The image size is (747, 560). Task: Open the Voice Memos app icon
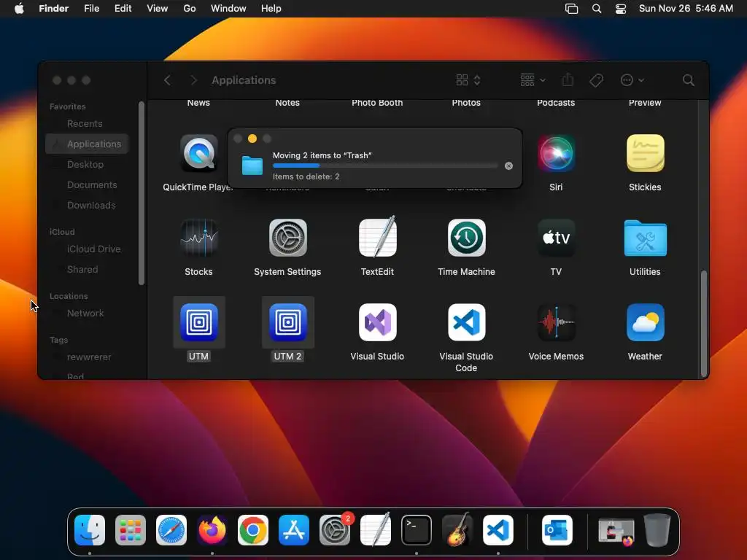click(x=556, y=322)
